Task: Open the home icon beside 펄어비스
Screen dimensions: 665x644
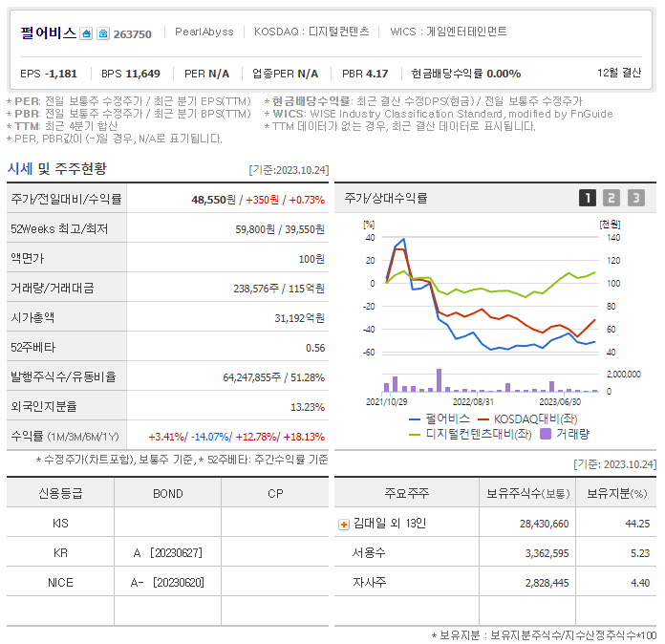Action: pos(86,33)
